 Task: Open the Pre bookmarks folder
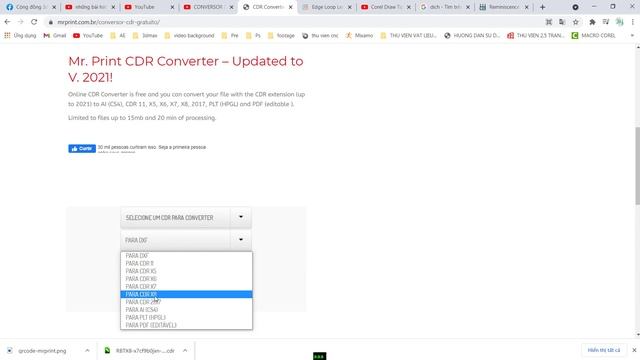(230, 36)
